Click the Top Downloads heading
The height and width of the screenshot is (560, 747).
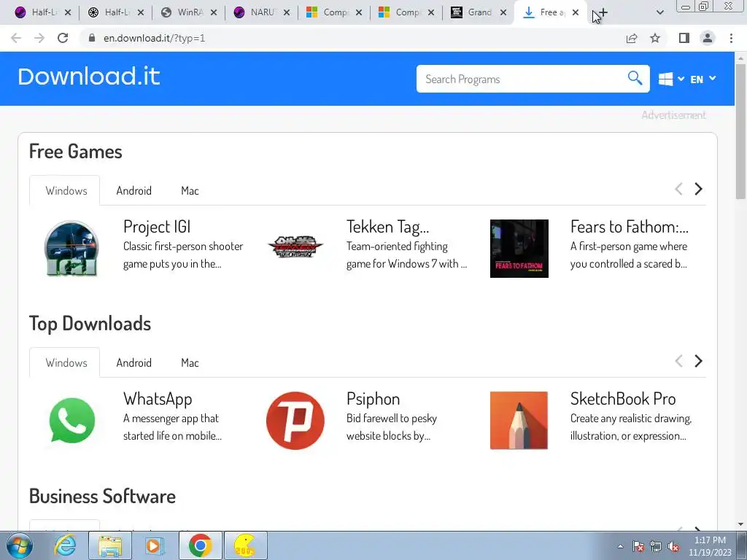(x=90, y=323)
